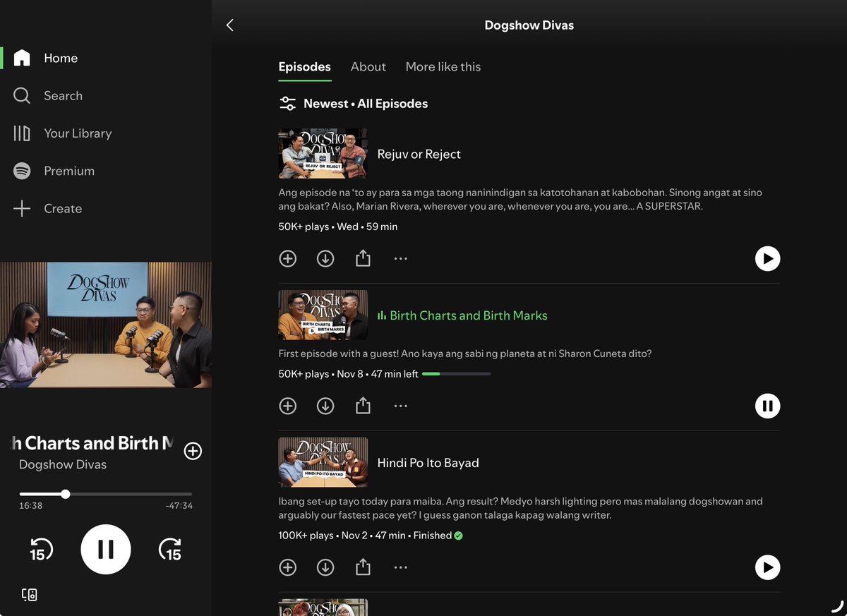847x616 pixels.
Task: Share Birth Charts and Birth Marks episode
Action: coord(363,406)
